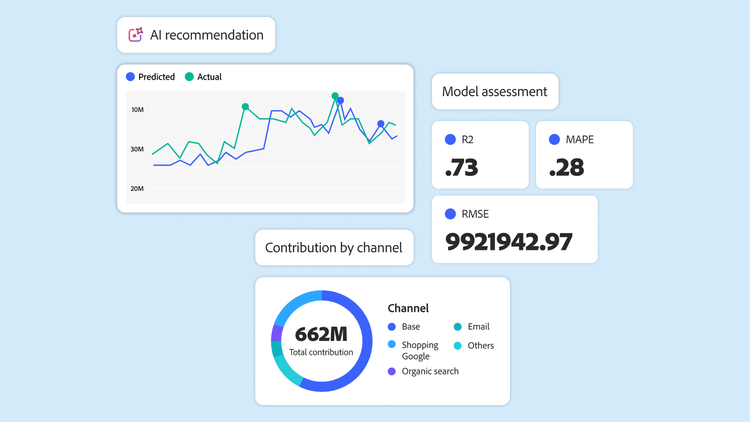Click the rightmost blue Predicted marker
The width and height of the screenshot is (750, 422).
(x=380, y=124)
